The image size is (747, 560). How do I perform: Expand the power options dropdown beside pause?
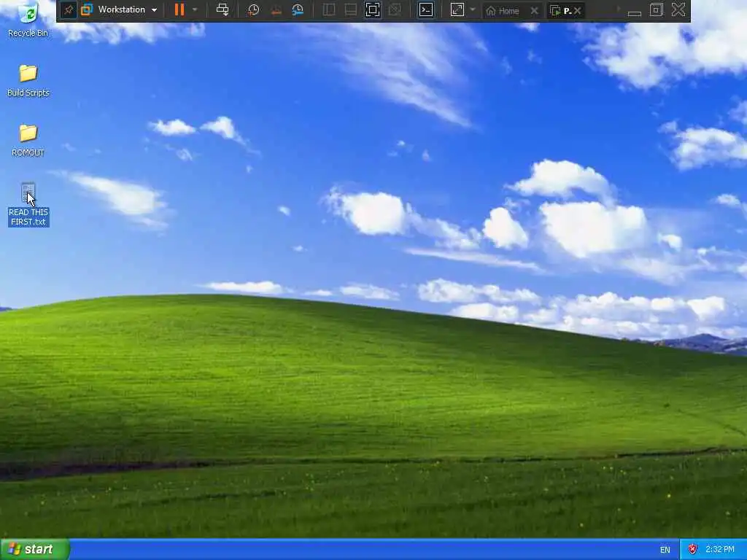tap(194, 10)
